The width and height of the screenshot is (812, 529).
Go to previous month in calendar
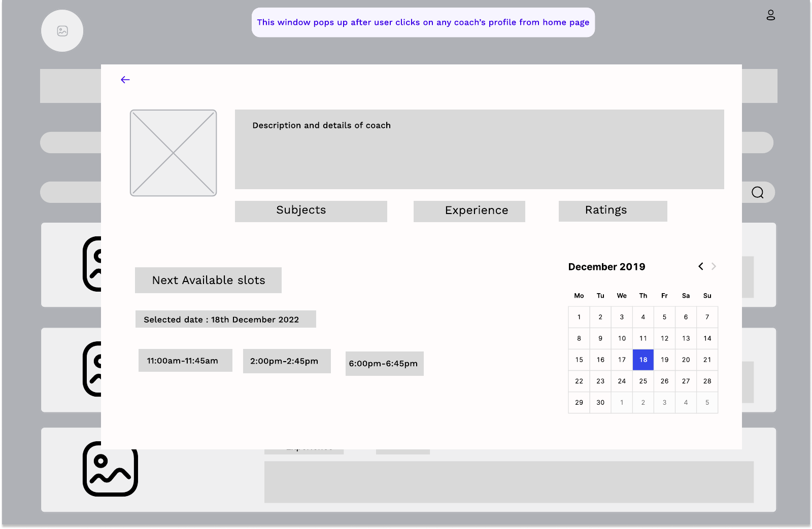click(701, 266)
